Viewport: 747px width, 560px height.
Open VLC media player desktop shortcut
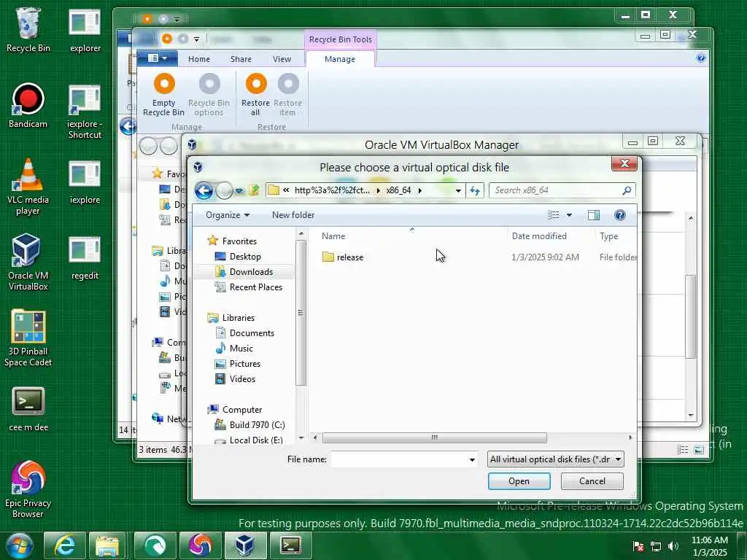(x=28, y=187)
